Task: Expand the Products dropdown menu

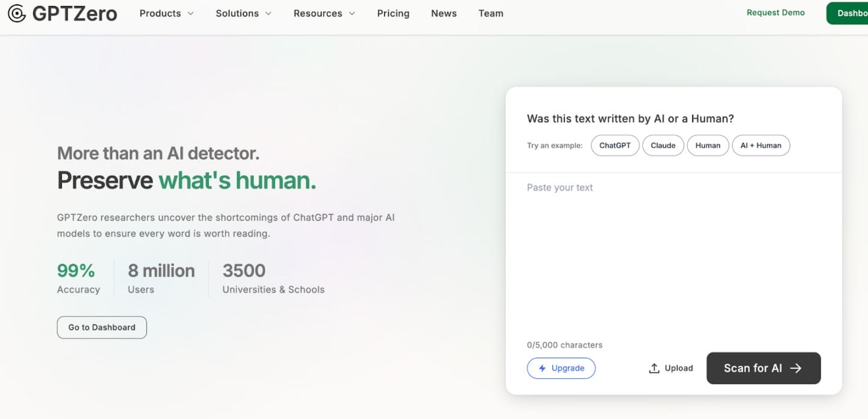Action: 166,13
